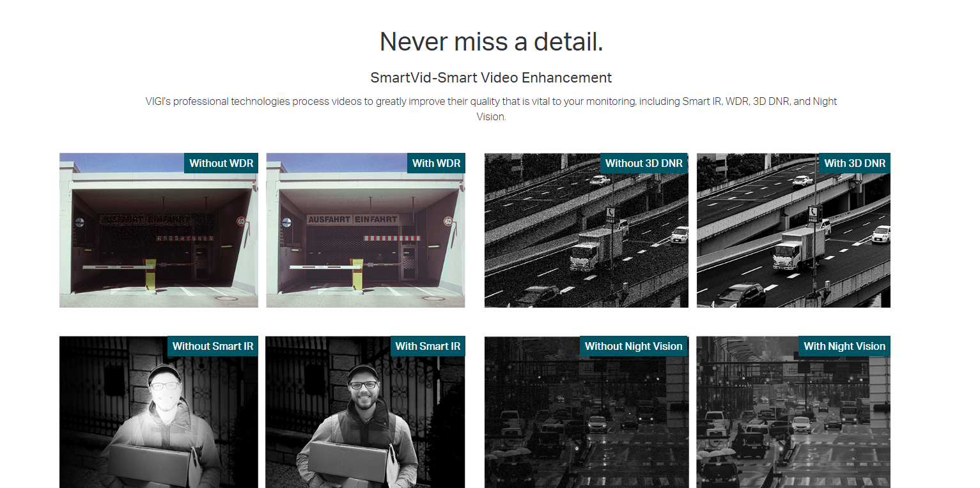
Task: Select the 'With Night Vision' label badge
Action: (x=844, y=346)
